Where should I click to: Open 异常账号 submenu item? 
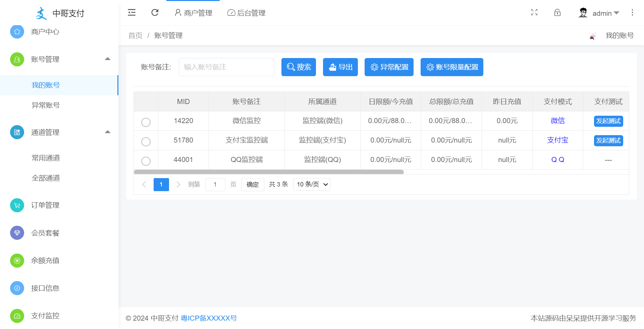click(46, 105)
